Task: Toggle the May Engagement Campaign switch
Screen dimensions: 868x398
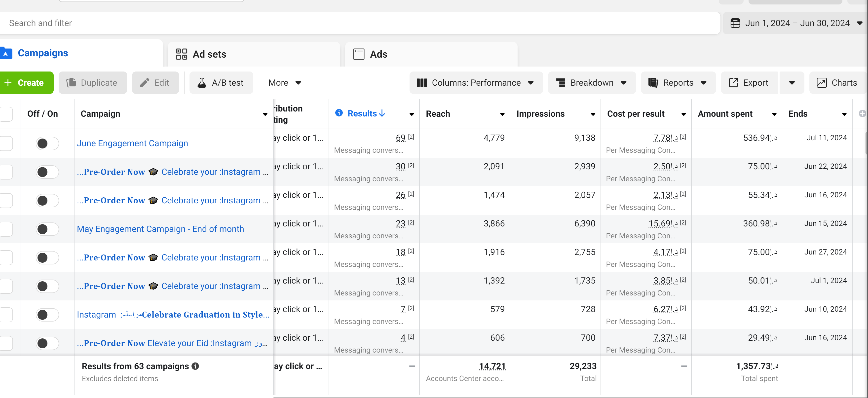Action: point(47,229)
